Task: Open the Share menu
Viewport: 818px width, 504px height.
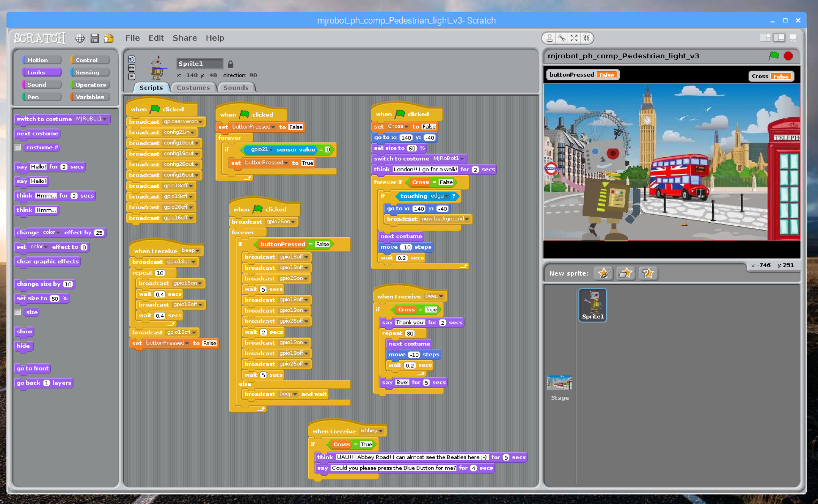Action: [x=185, y=38]
